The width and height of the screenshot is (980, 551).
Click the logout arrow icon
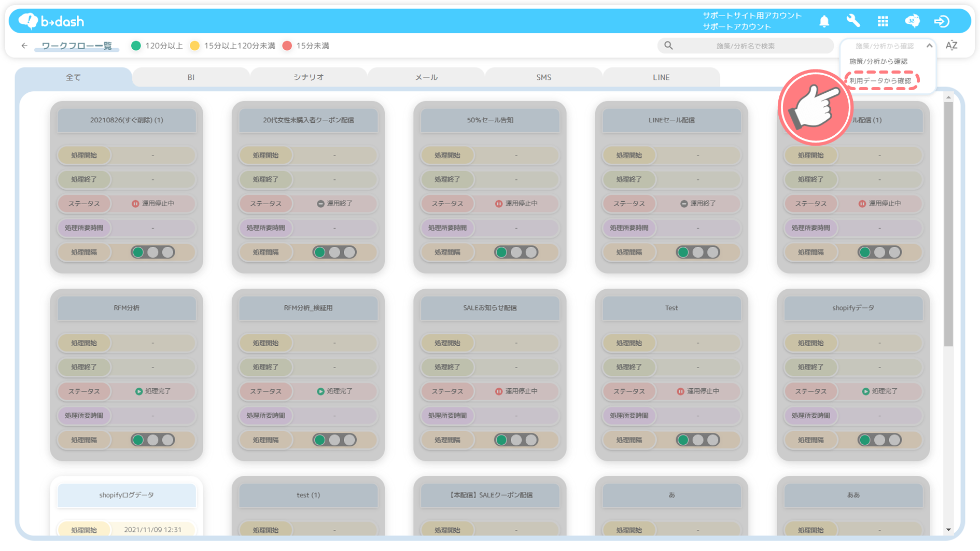(942, 21)
